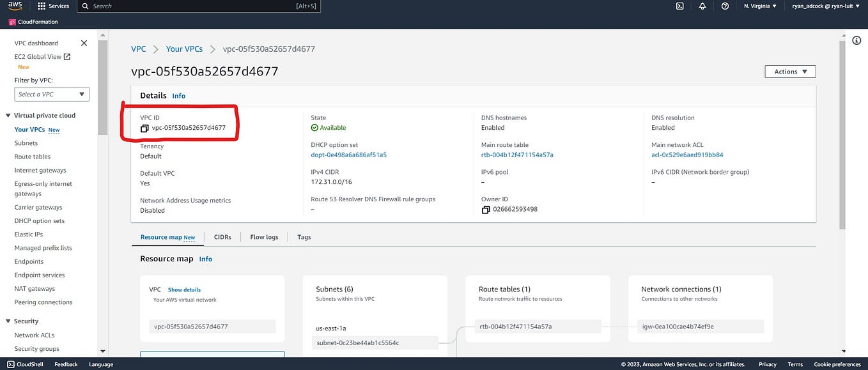Switch to the CIDRs tab

click(x=222, y=237)
